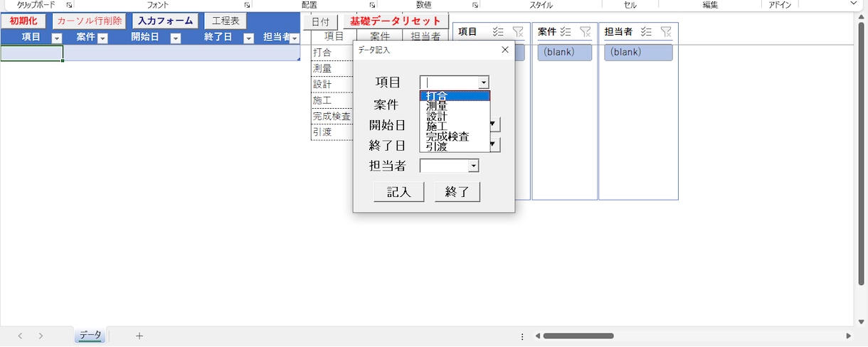Select (blank) in the 案件 slicer
Image resolution: width=868 pixels, height=347 pixels.
pos(565,52)
